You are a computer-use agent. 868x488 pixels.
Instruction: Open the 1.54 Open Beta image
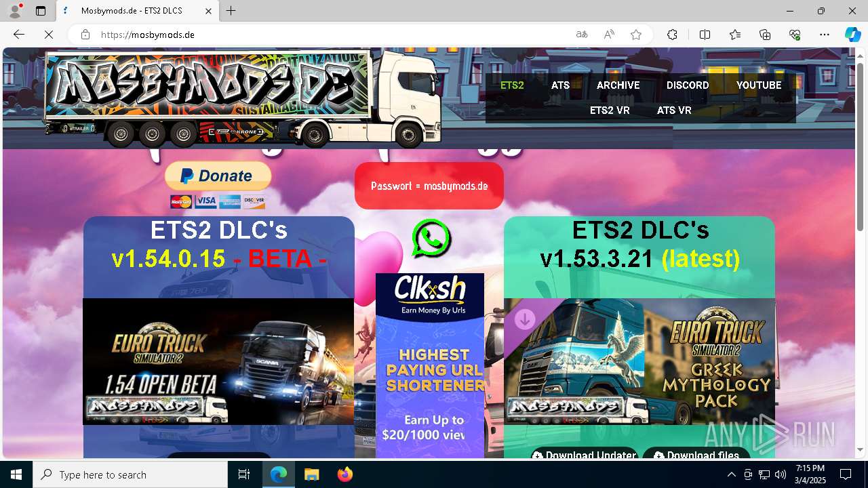(218, 361)
